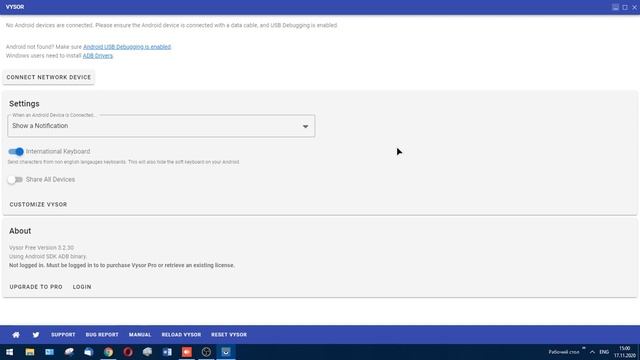This screenshot has width=640, height=360.
Task: Click the Login button
Action: (82, 287)
